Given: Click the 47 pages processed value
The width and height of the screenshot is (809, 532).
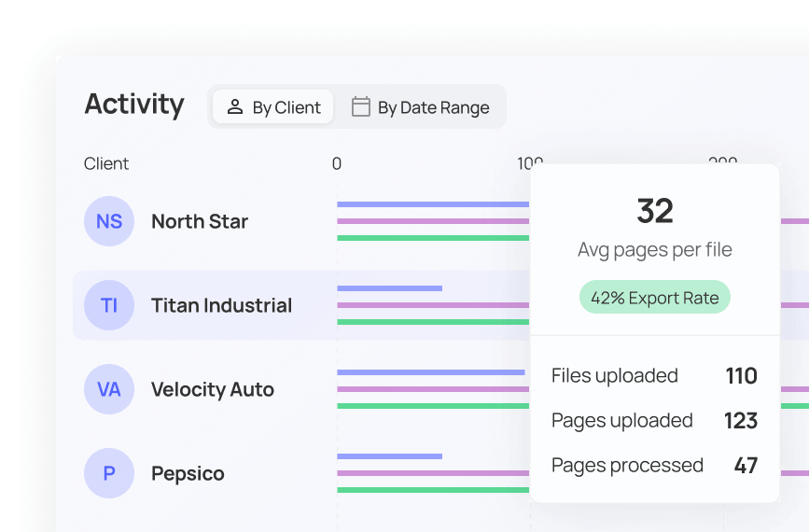Looking at the screenshot, I should coord(746,466).
